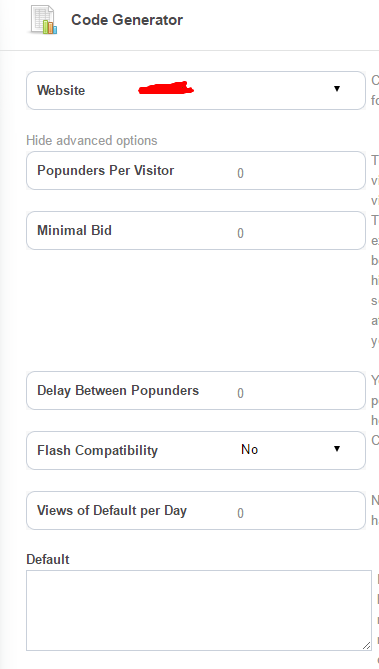The width and height of the screenshot is (379, 669).
Task: Click the Code Generator heading text
Action: [127, 20]
